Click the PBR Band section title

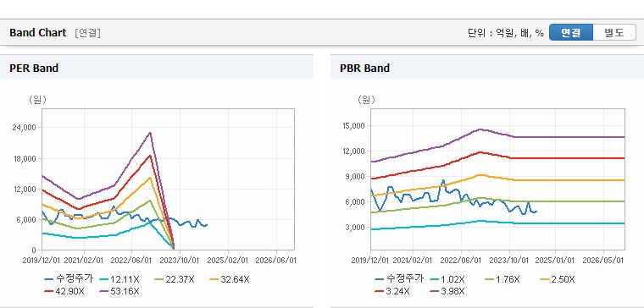coord(364,68)
